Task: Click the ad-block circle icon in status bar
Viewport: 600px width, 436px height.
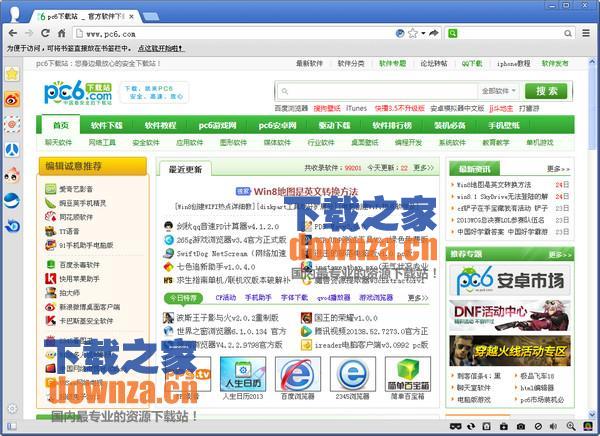Action: pos(538,426)
